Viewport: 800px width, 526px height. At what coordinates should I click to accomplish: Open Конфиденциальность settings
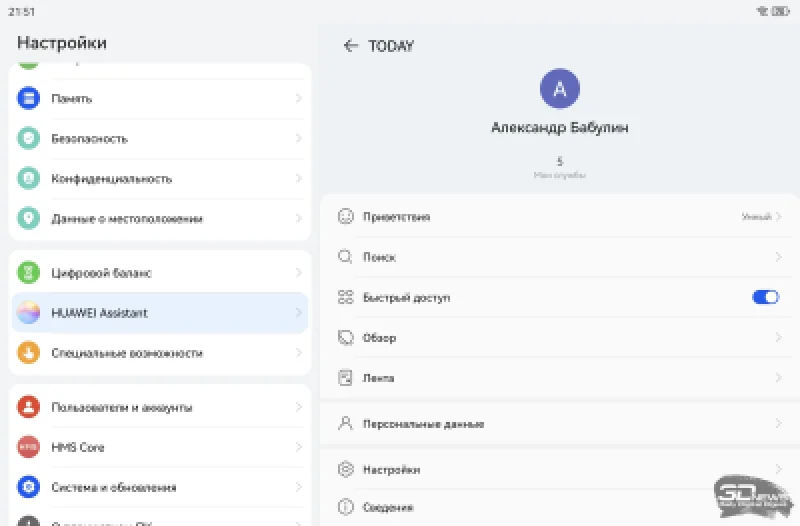coord(160,178)
